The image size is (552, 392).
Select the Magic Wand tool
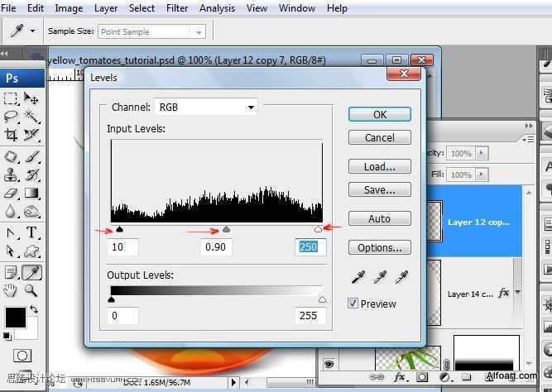(x=31, y=116)
